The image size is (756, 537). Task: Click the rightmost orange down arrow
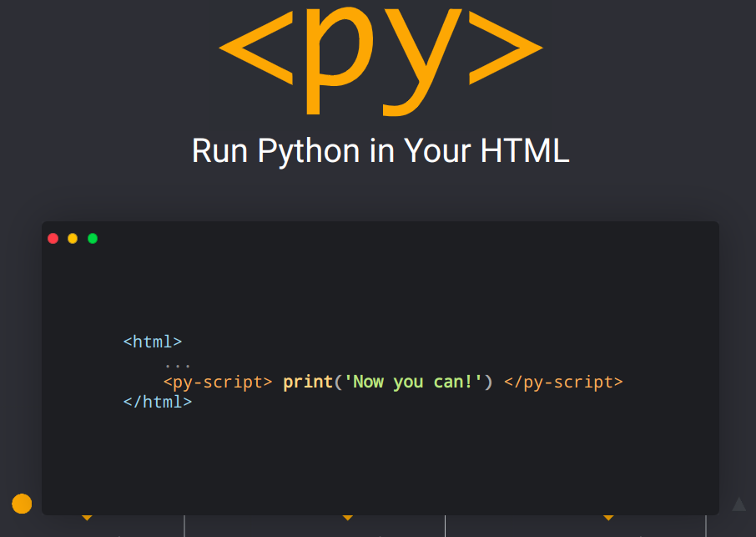(608, 518)
